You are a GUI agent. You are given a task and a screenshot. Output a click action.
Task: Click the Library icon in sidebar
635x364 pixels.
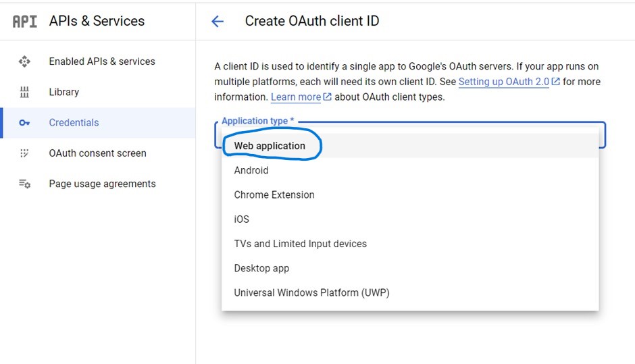(25, 92)
